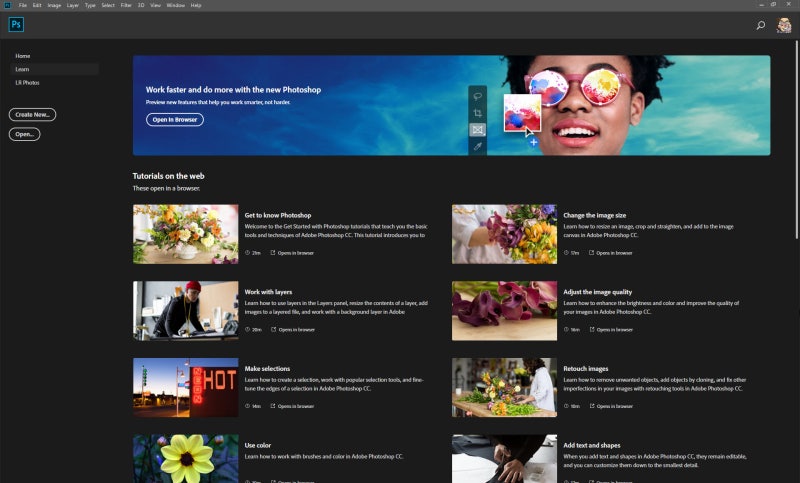Open Work with layers tutorial title
This screenshot has width=800, height=483.
(268, 292)
